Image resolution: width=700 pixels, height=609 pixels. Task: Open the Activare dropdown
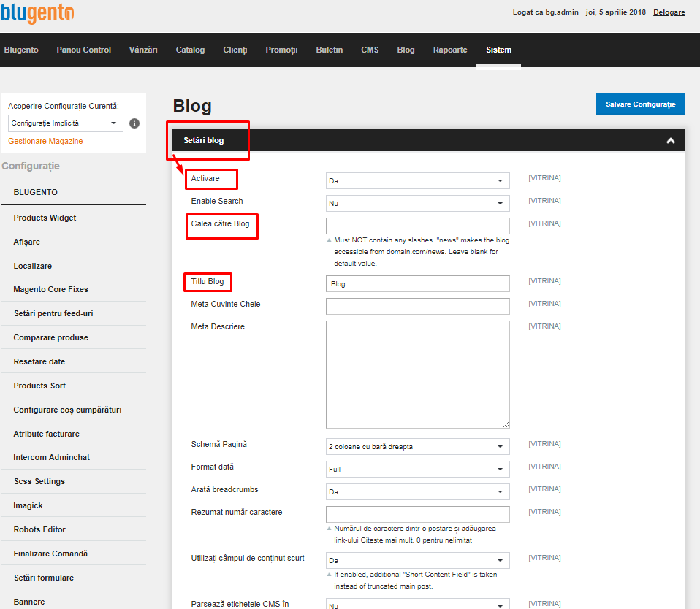(417, 180)
